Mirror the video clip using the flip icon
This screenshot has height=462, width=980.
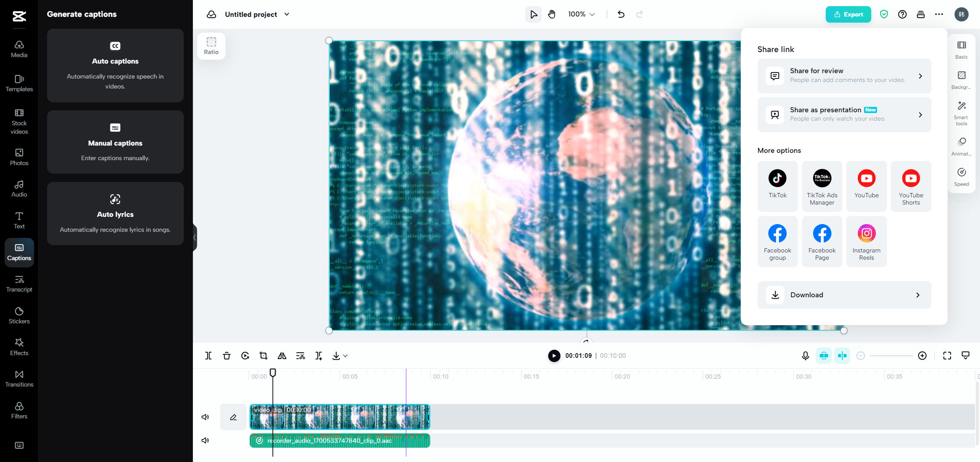tap(281, 356)
